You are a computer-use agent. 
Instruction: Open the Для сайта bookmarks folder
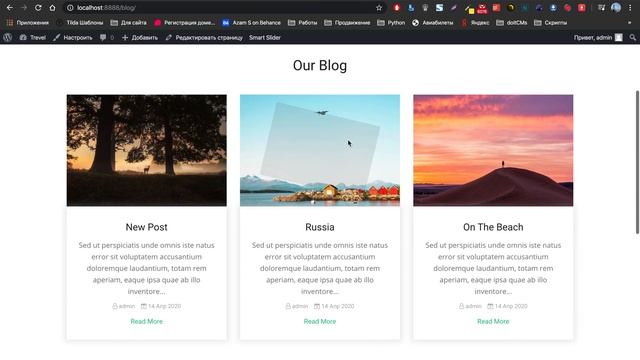[x=129, y=22]
